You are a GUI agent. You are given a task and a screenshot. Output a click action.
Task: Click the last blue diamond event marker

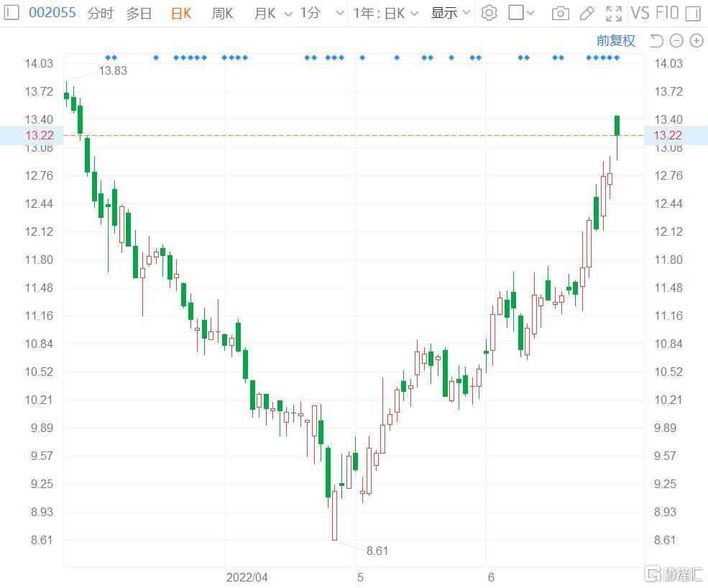point(617,58)
